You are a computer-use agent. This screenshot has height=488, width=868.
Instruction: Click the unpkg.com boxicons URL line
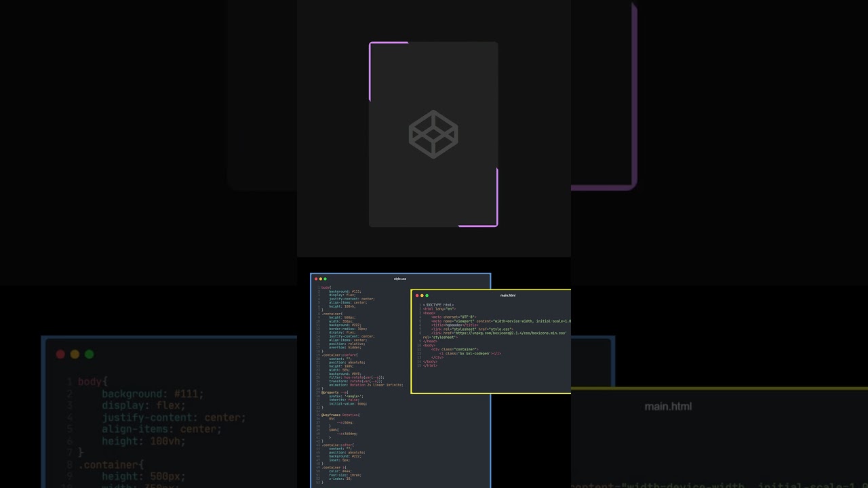click(499, 333)
